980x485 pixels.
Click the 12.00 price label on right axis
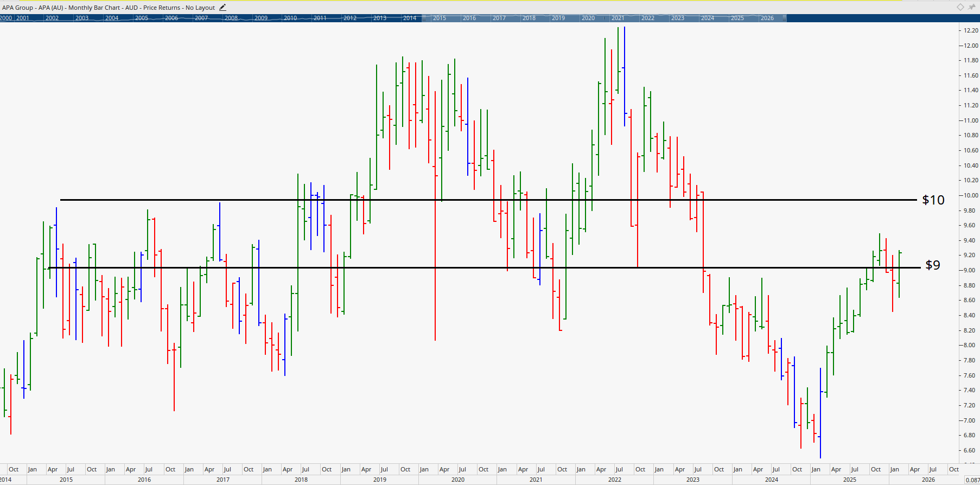[970, 46]
